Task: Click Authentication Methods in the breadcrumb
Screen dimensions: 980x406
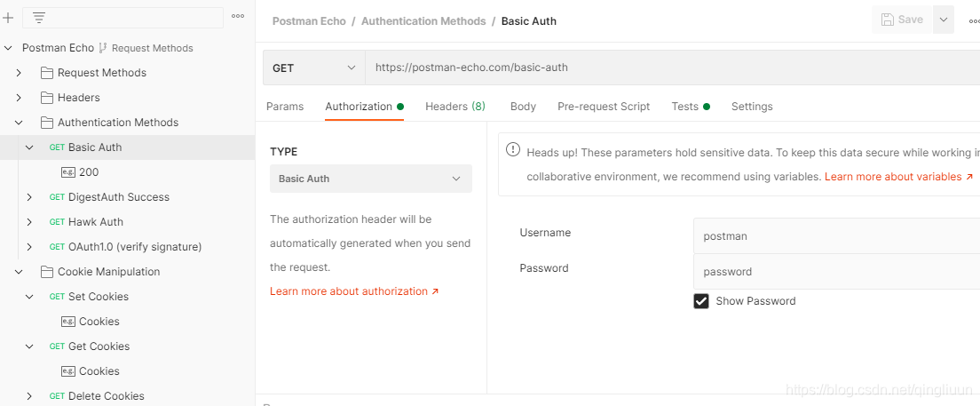Action: coord(423,20)
